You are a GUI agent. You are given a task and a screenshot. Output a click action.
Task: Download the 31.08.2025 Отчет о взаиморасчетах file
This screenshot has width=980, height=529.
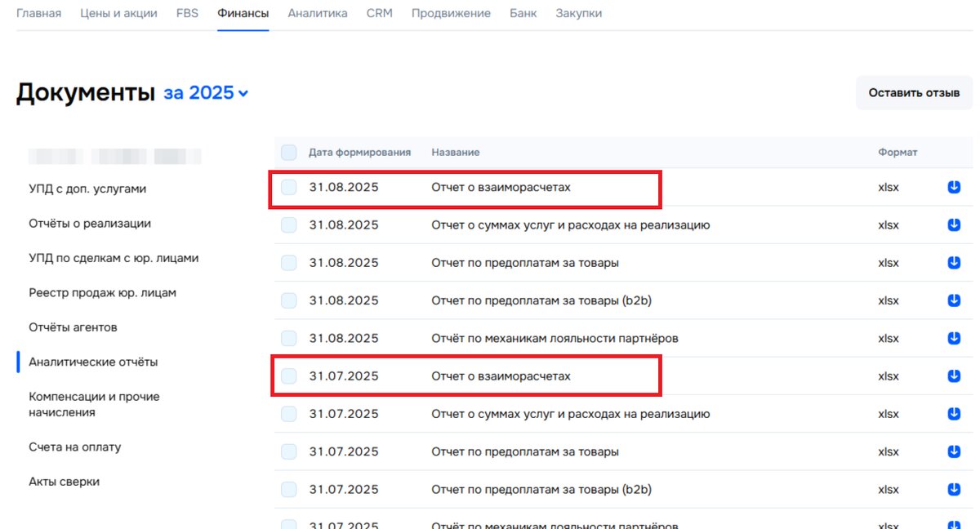click(x=954, y=187)
